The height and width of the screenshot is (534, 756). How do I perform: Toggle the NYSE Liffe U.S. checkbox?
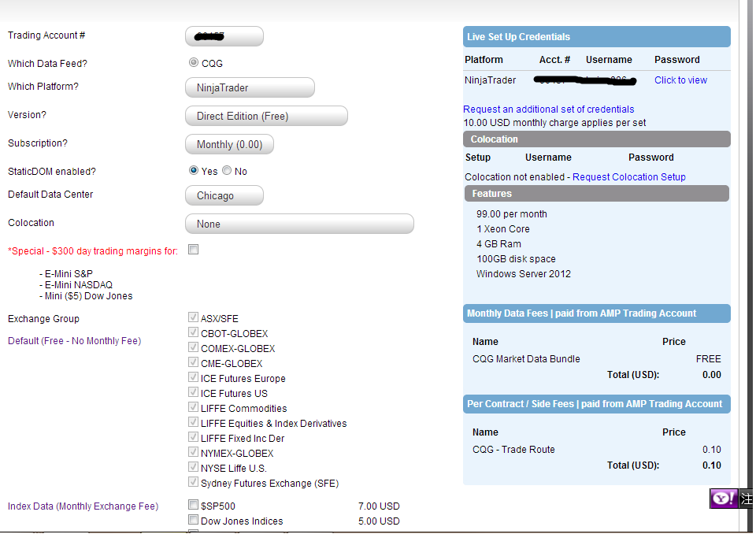coord(194,467)
